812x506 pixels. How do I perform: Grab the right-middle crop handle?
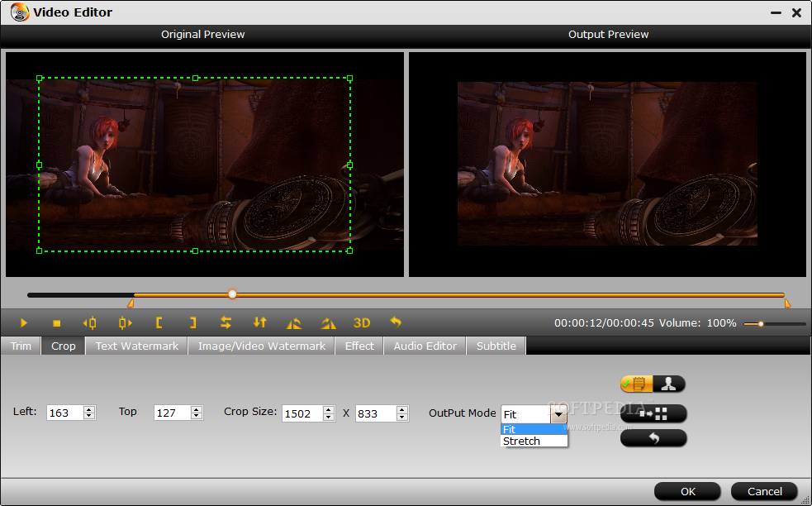click(350, 165)
